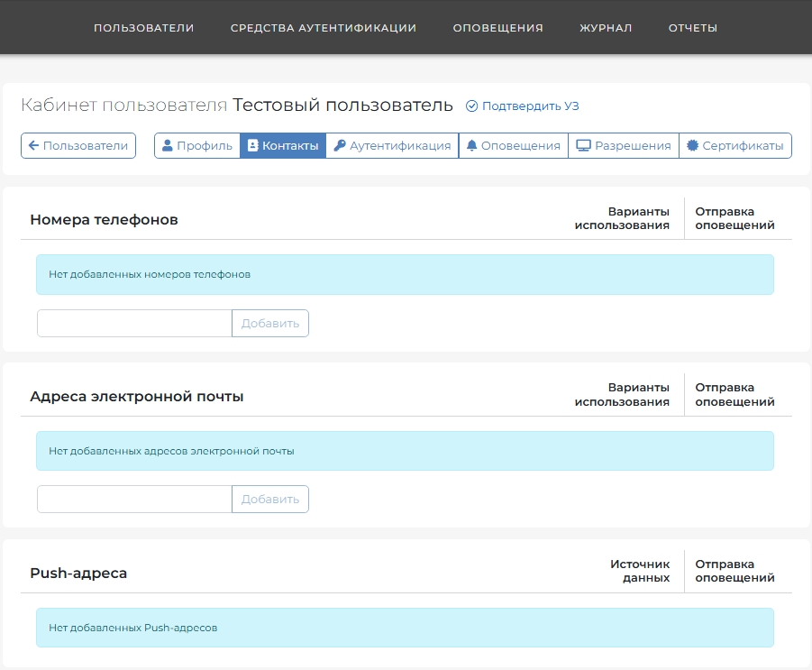Click the back arrow icon beside Пользователи

coord(33,145)
